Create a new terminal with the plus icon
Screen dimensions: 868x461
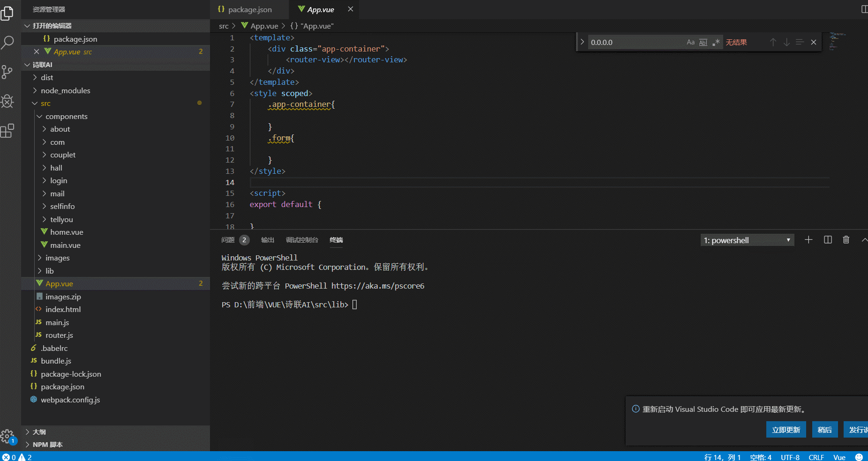[x=808, y=240]
